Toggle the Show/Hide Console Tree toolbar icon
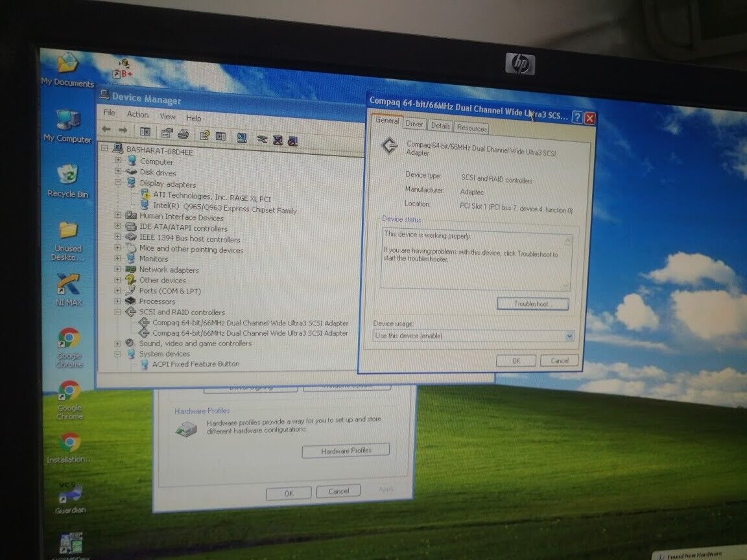Image resolution: width=747 pixels, height=560 pixels. pos(145,132)
